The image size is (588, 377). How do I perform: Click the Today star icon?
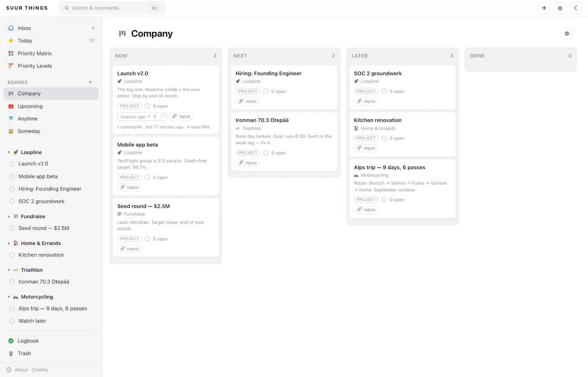(11, 40)
